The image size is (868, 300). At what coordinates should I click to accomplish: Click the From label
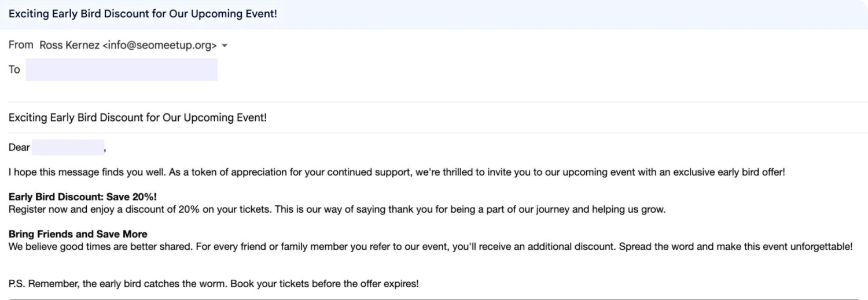click(x=21, y=45)
